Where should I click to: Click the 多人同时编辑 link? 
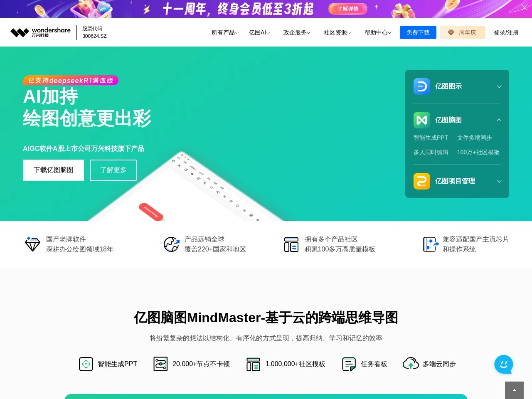tap(431, 152)
